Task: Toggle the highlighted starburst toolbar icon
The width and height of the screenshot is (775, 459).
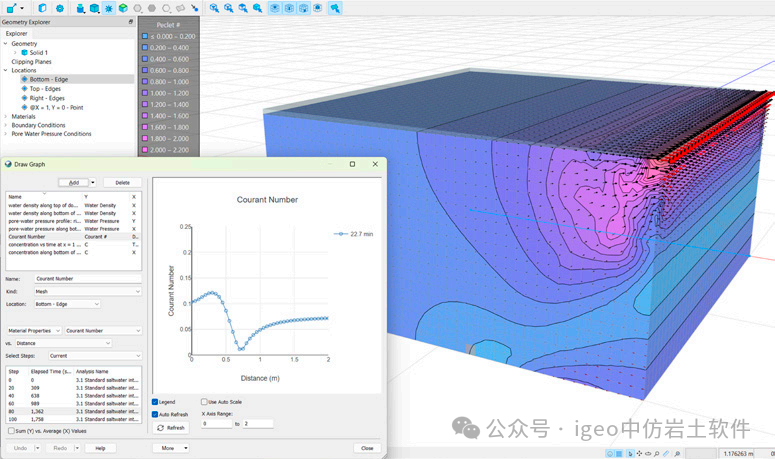Action: tap(108, 8)
